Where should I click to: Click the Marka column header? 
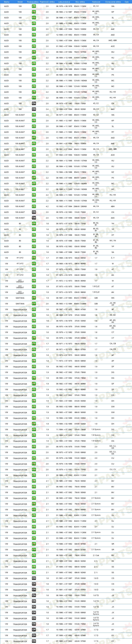(7, 2)
